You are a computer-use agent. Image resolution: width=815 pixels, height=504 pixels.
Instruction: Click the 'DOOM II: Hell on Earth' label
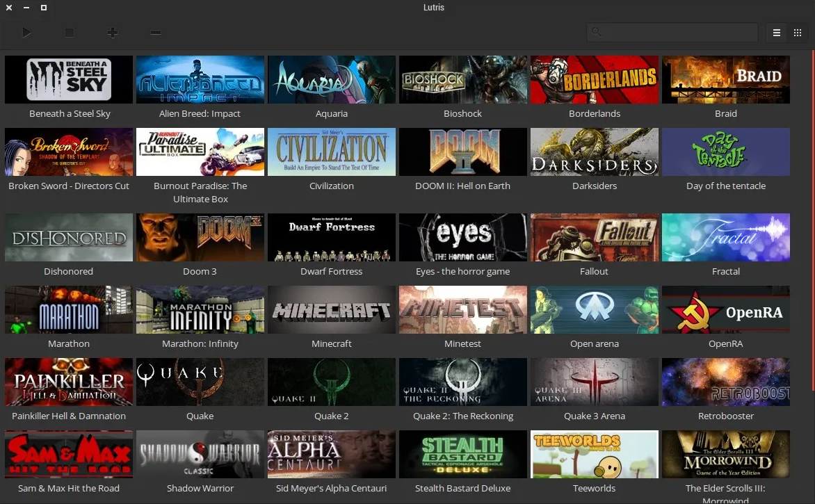click(x=462, y=186)
